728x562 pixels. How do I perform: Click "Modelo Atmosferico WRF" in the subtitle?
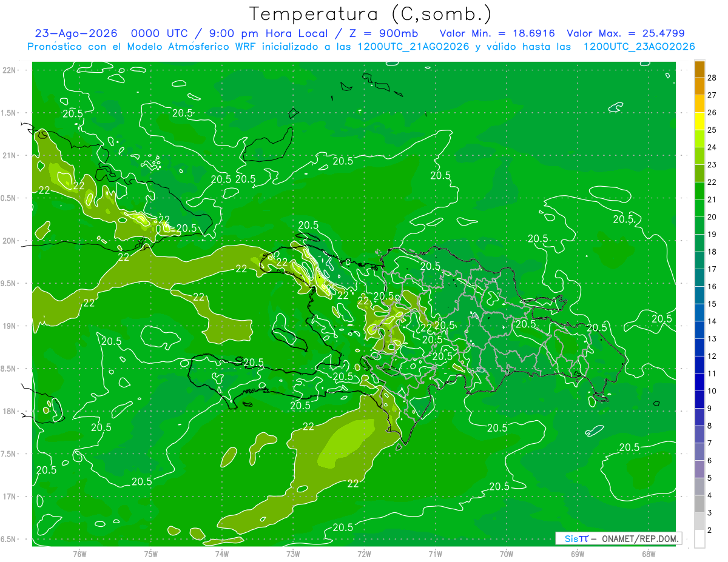click(190, 47)
